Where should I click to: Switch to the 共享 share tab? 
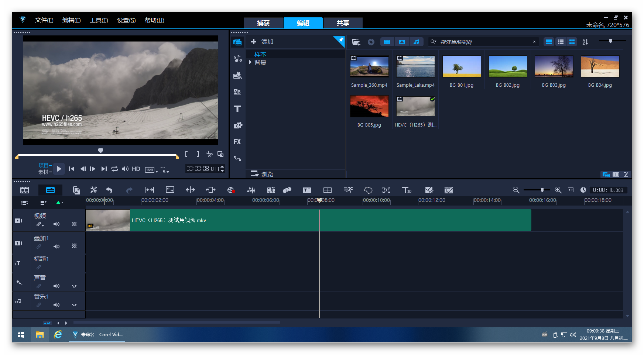pos(343,23)
